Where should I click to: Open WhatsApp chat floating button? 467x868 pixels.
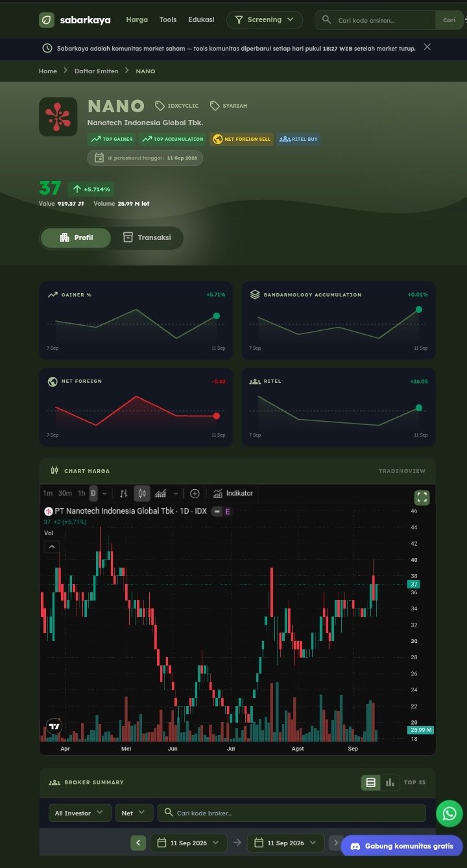449,813
